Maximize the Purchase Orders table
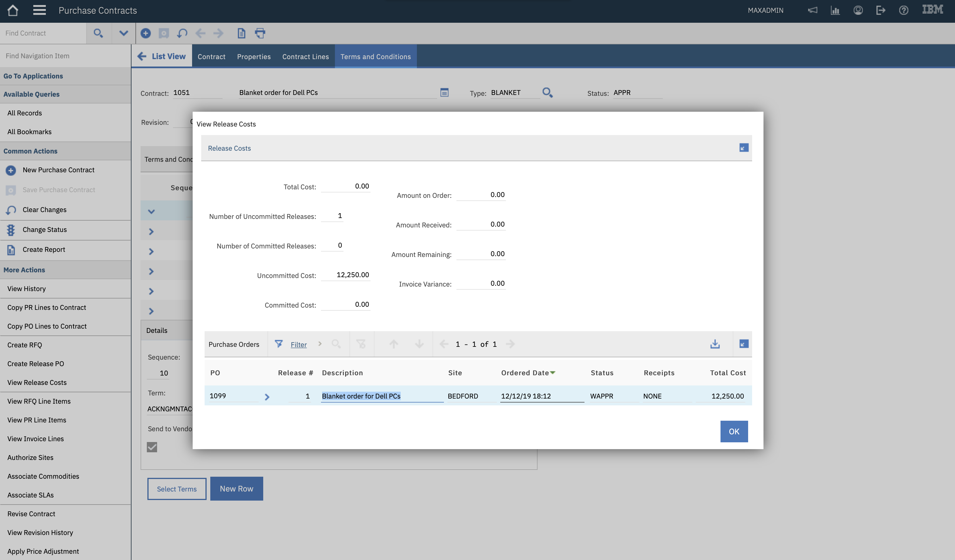The width and height of the screenshot is (955, 560). coord(743,344)
